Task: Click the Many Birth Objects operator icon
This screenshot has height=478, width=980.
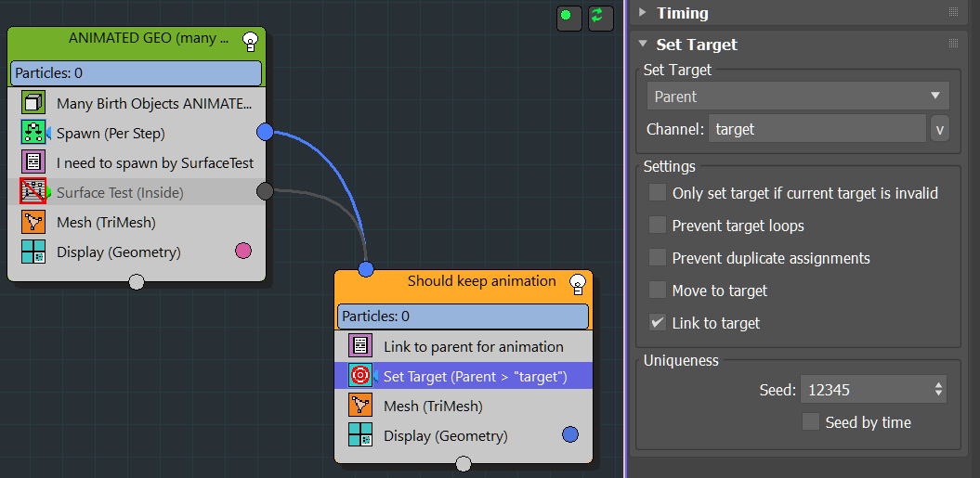Action: [33, 104]
